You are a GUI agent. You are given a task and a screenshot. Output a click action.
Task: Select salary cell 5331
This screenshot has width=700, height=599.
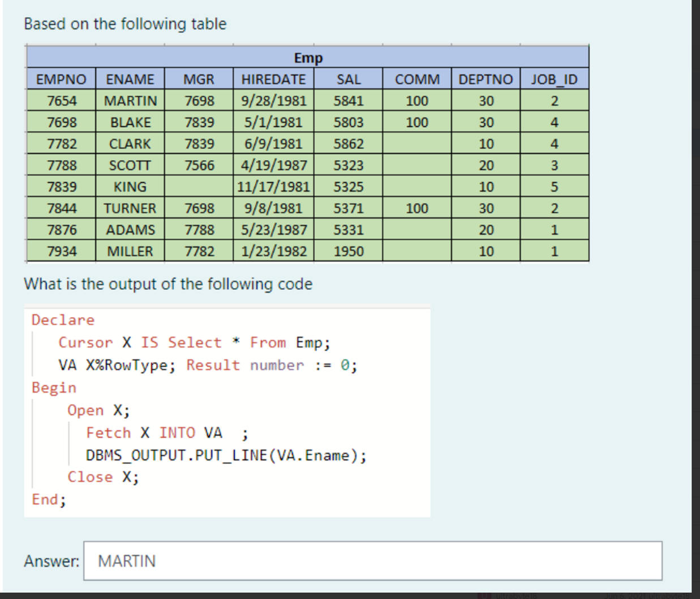point(349,230)
